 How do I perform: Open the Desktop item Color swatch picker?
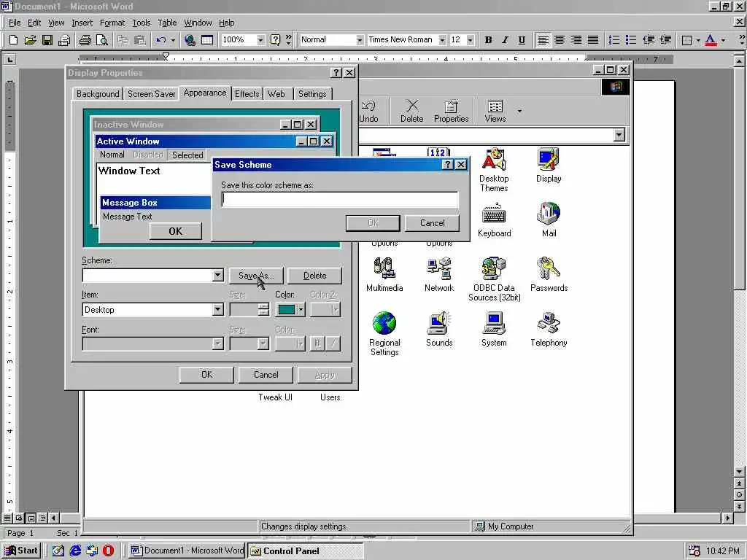point(290,309)
